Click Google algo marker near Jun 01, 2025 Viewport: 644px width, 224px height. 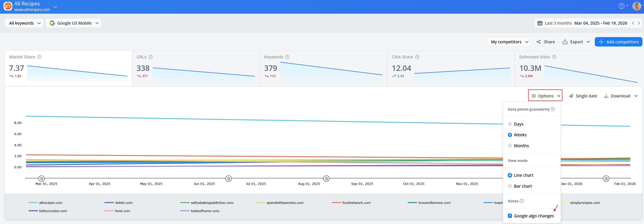(228, 178)
